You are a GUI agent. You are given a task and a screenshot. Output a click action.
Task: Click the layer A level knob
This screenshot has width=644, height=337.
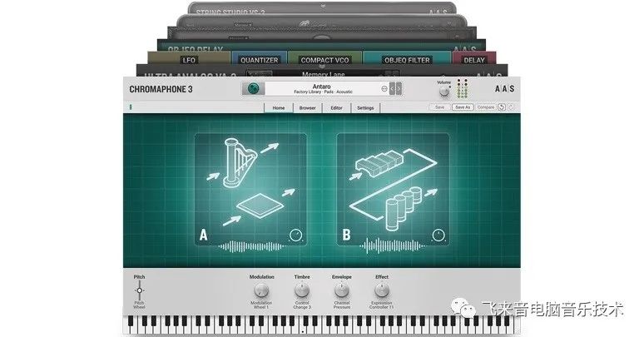[295, 235]
